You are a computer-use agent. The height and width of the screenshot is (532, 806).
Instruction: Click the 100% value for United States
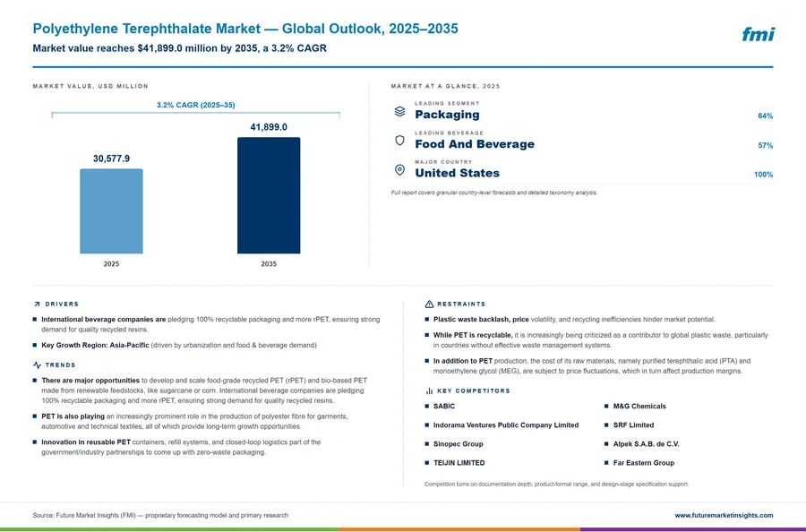coord(763,175)
